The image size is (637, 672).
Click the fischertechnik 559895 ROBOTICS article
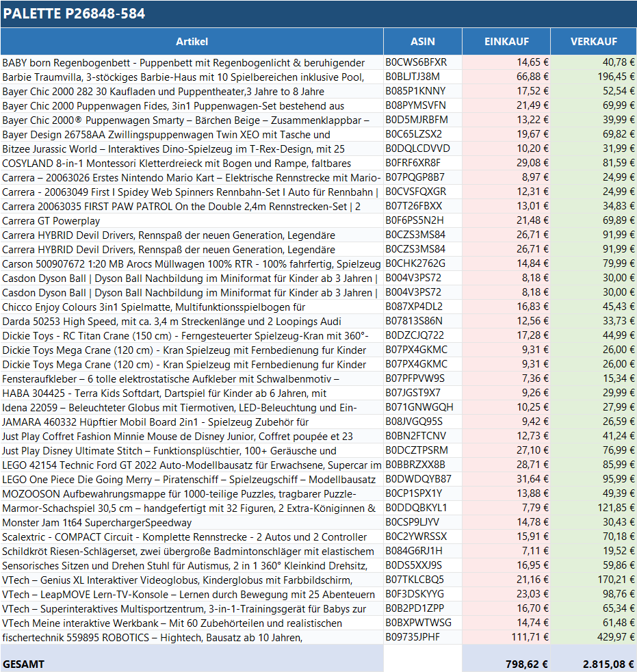pyautogui.click(x=152, y=638)
